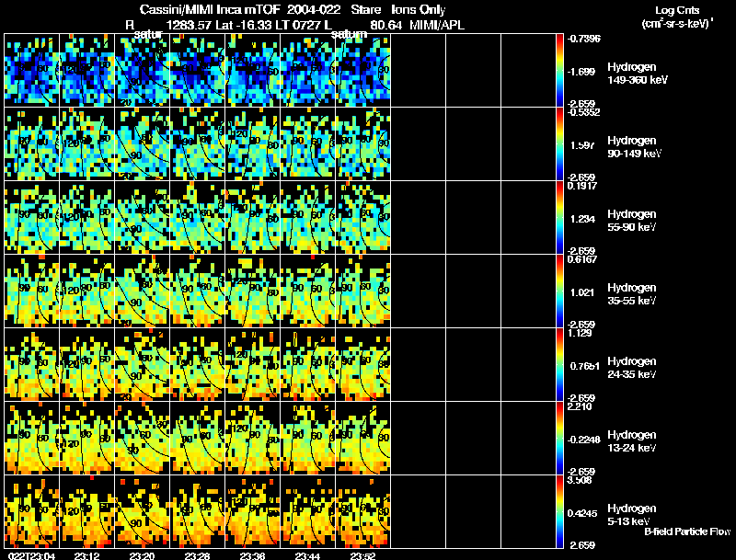736x560 pixels.
Task: Select the 90-149 keV image panel at 23:52
Action: click(362, 144)
